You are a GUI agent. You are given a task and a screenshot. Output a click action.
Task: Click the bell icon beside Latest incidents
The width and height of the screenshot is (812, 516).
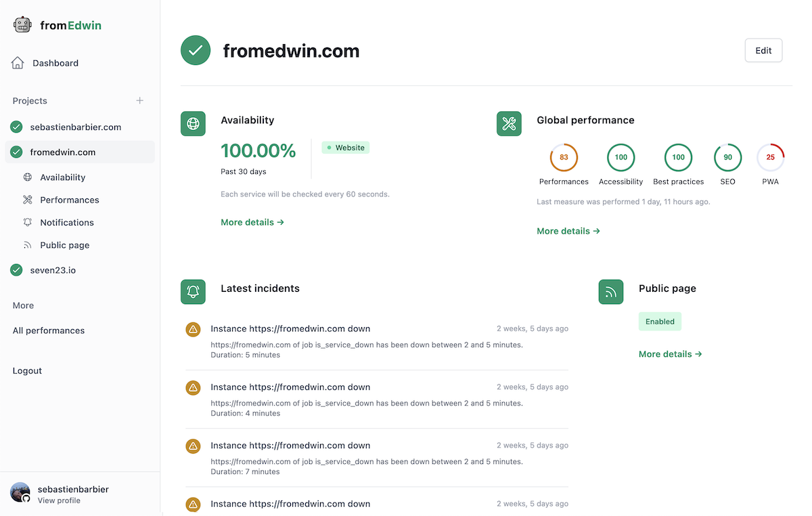pos(193,292)
